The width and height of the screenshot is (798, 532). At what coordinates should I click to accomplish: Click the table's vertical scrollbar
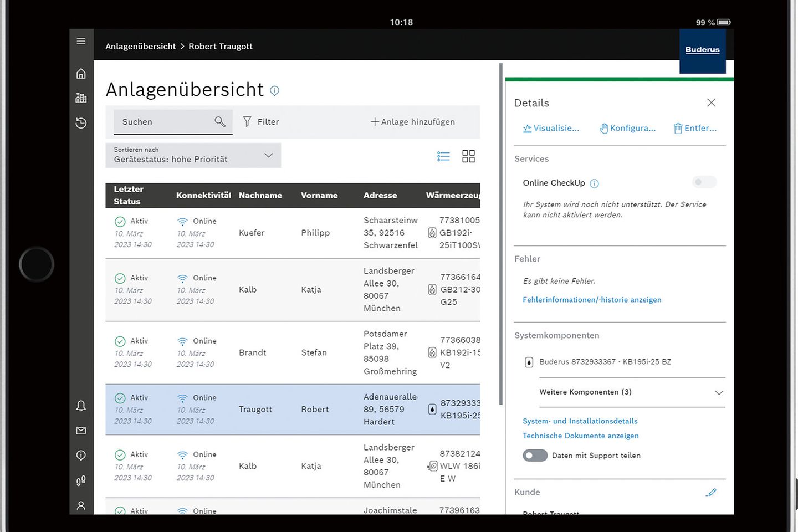[x=501, y=234]
